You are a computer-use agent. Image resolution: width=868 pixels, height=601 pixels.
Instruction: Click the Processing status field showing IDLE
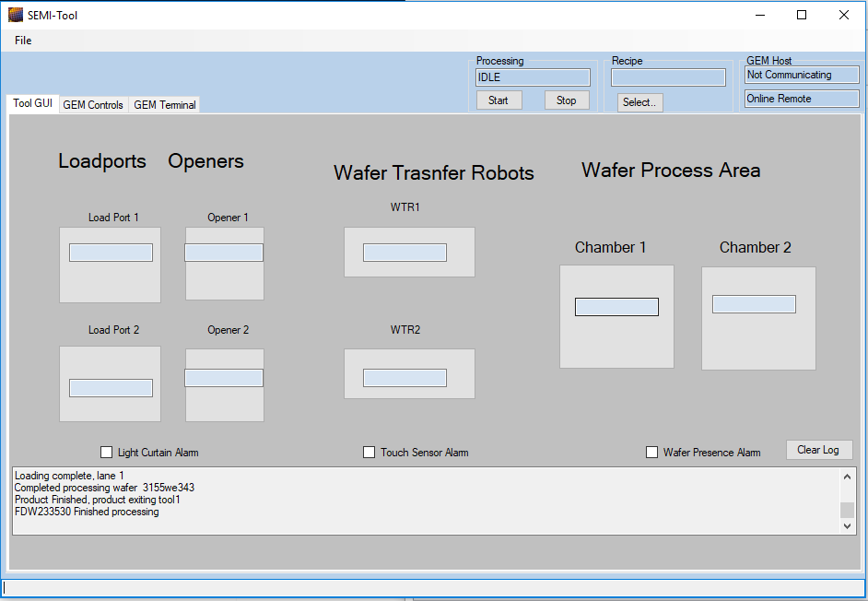533,77
